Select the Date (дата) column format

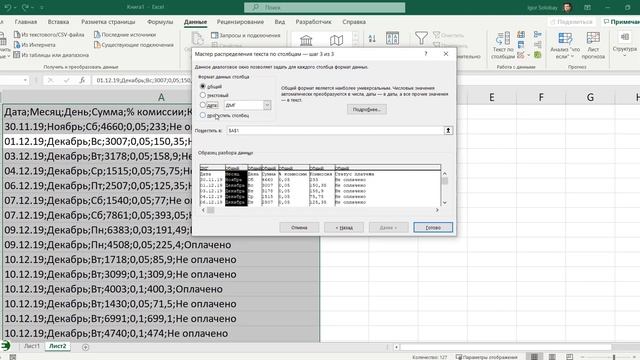point(203,105)
